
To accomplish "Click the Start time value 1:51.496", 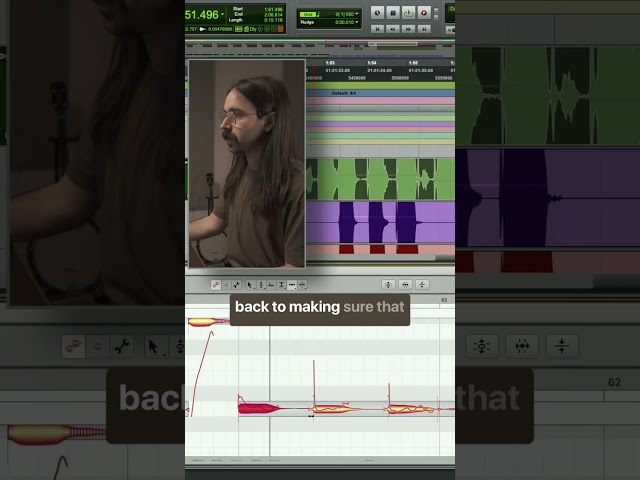I will coord(273,9).
